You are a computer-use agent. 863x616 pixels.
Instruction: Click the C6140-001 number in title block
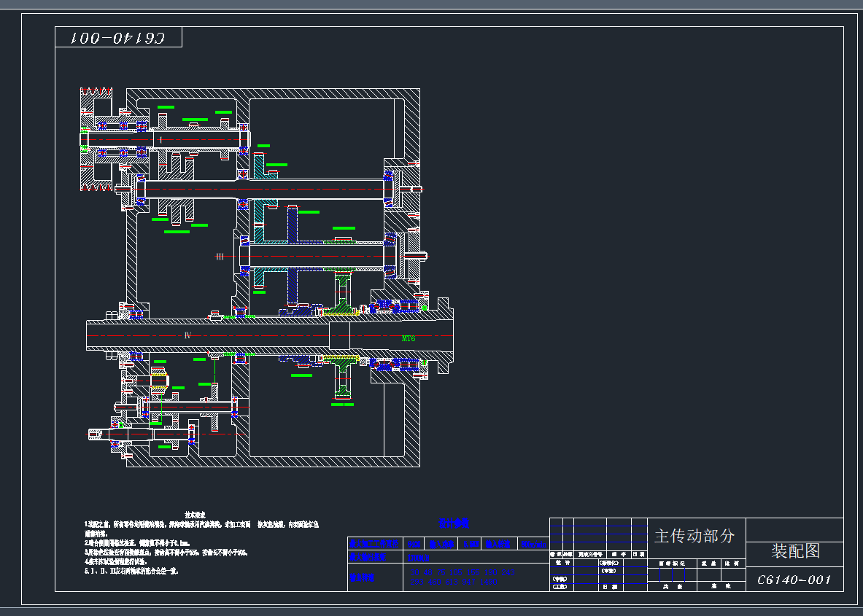pyautogui.click(x=794, y=580)
